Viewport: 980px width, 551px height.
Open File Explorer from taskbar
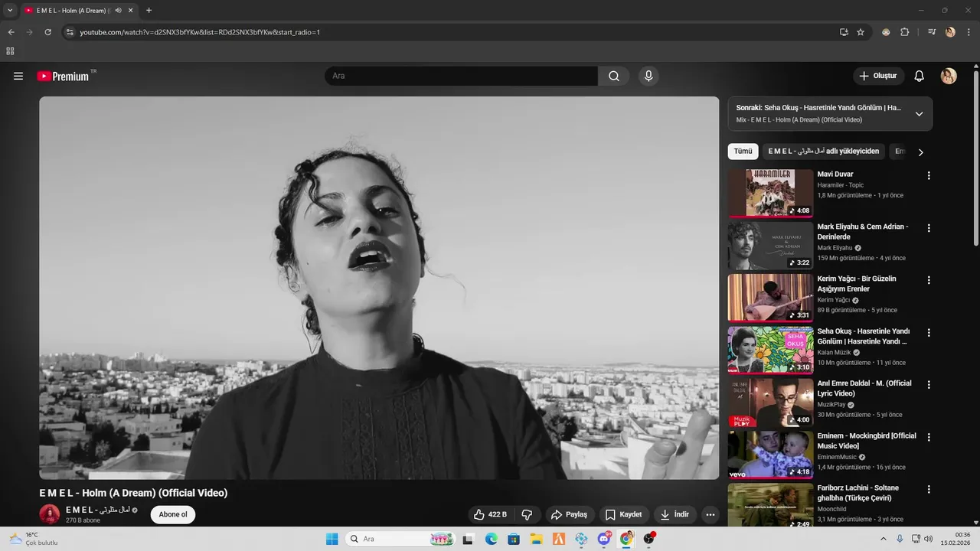click(x=537, y=539)
